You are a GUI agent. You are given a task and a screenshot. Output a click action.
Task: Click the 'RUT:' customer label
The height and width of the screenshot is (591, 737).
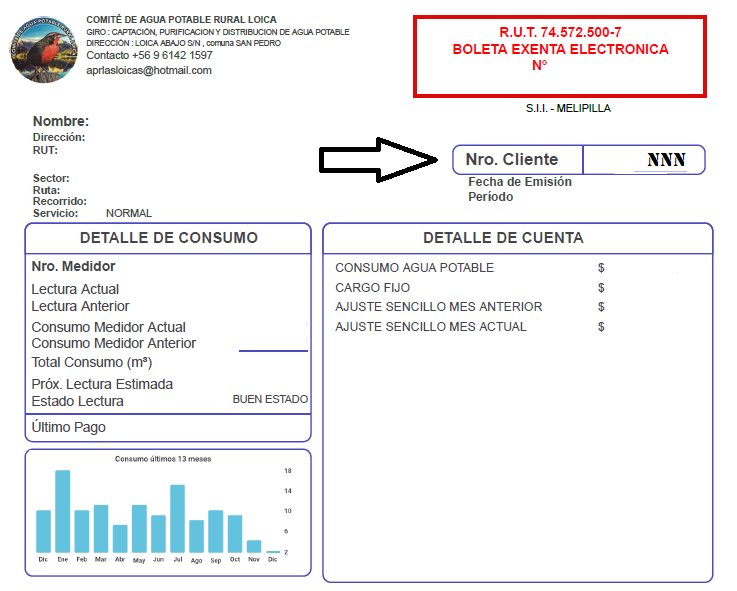(46, 150)
